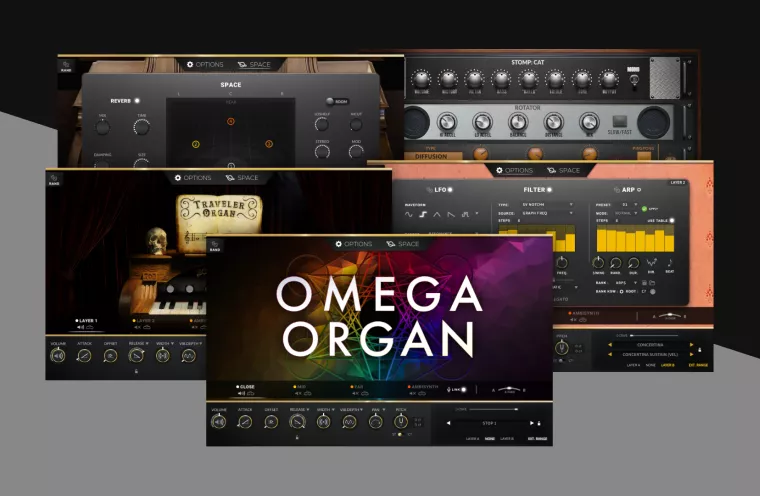This screenshot has width=760, height=496.
Task: Click the next arrow beside CONCERTINA preset
Action: point(692,345)
